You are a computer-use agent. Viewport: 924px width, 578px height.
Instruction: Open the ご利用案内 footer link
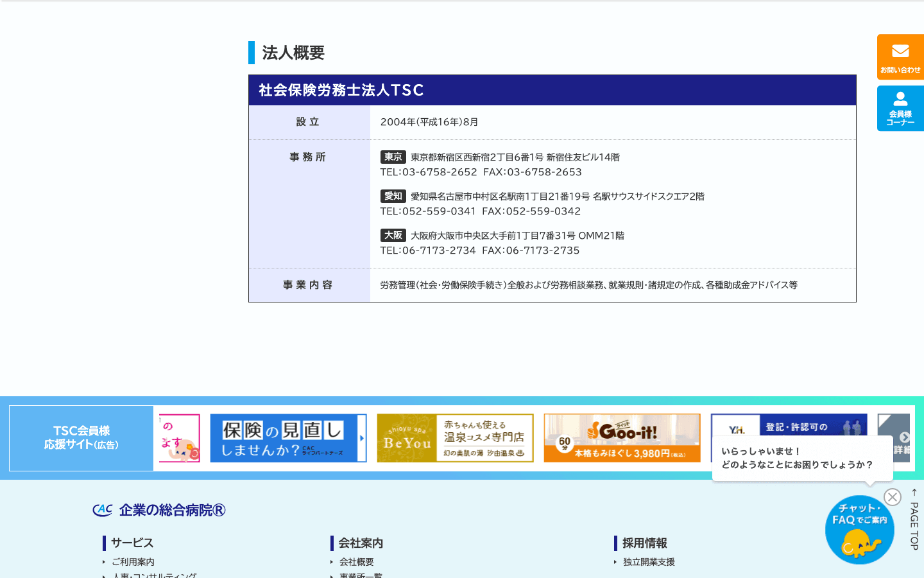[133, 562]
